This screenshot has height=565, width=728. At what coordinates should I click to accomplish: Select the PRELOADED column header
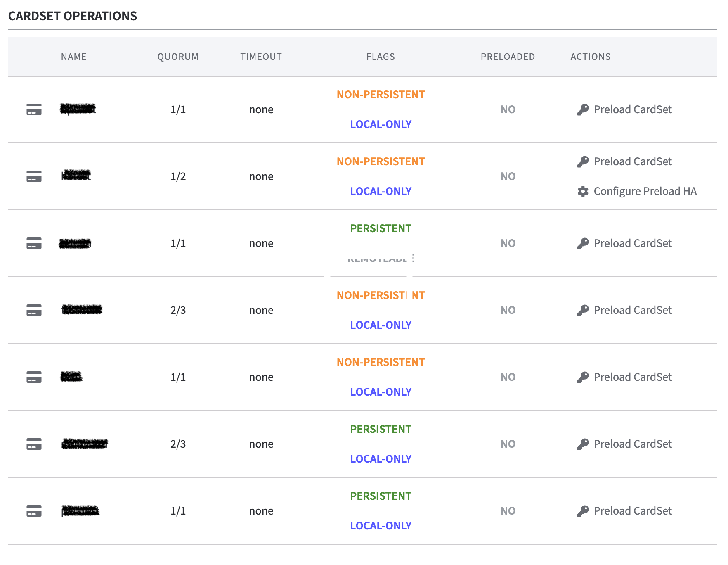click(508, 57)
